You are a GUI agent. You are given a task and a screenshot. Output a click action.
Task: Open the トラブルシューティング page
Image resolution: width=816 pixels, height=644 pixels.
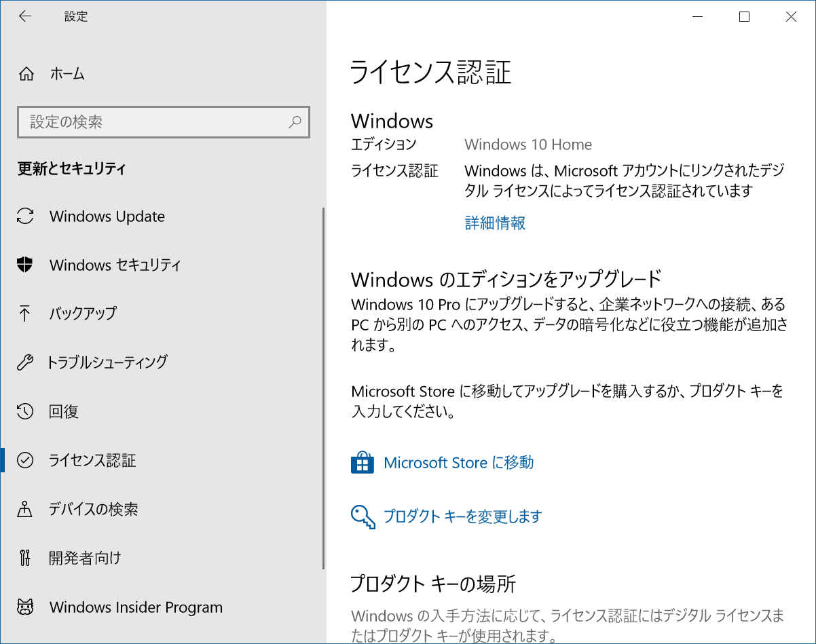click(163, 362)
